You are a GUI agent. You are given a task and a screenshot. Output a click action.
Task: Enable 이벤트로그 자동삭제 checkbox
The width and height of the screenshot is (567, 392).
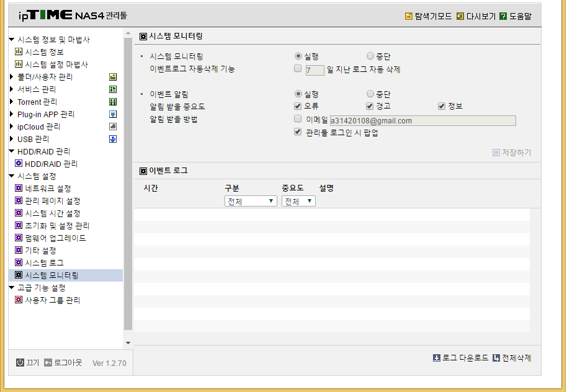(298, 68)
